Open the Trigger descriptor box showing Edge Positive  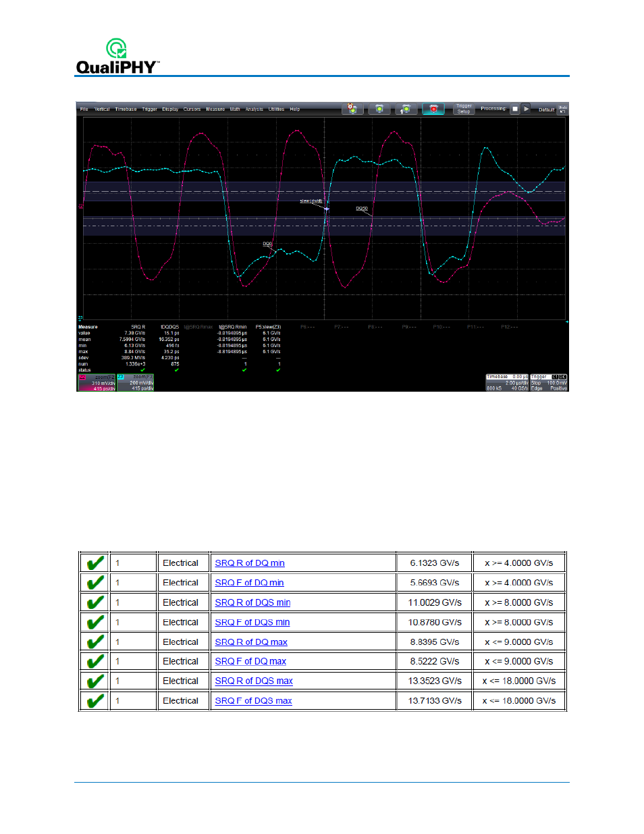point(549,383)
